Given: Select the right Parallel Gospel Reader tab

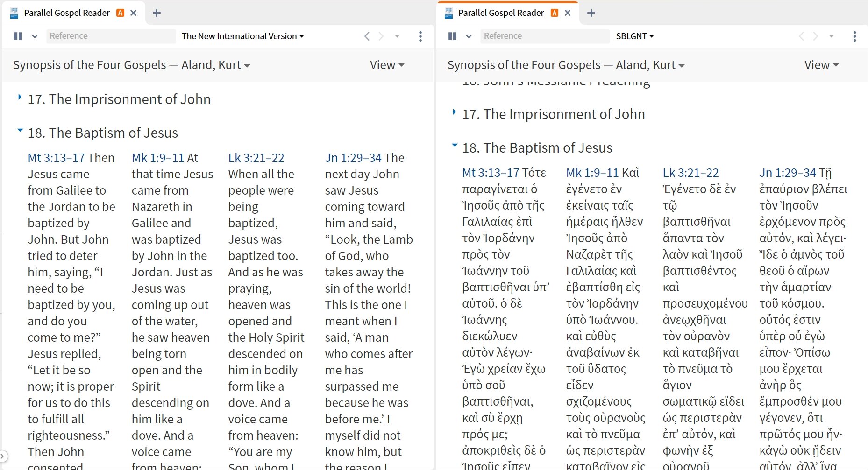Looking at the screenshot, I should point(501,13).
